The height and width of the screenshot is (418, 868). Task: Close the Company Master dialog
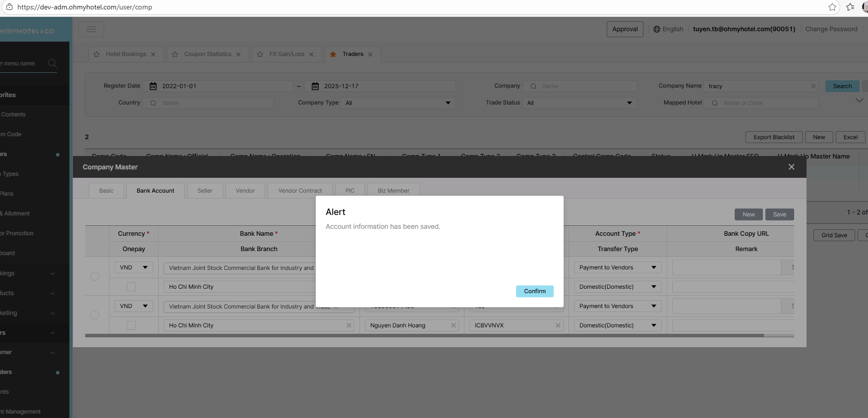pyautogui.click(x=792, y=167)
